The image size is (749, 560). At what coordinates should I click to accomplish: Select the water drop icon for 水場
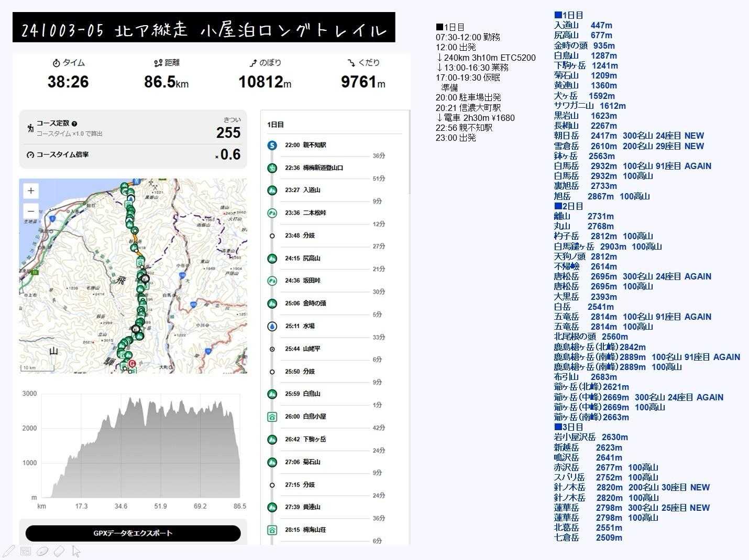click(x=272, y=326)
